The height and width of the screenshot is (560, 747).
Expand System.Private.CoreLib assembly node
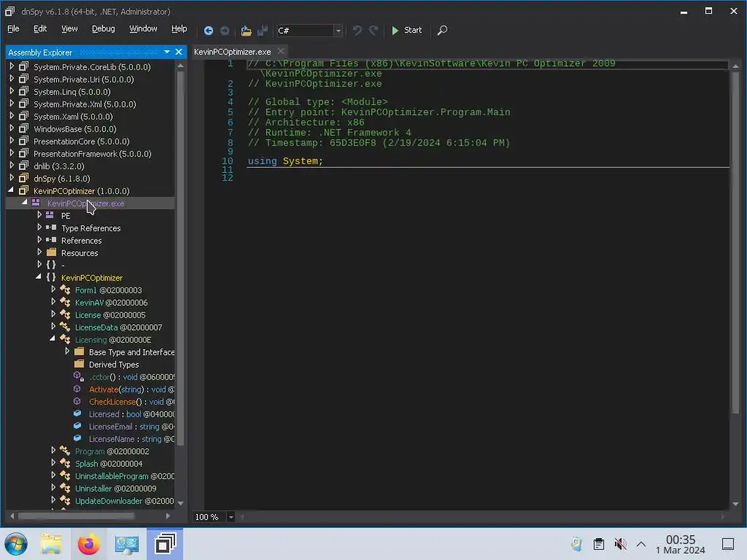coord(12,66)
